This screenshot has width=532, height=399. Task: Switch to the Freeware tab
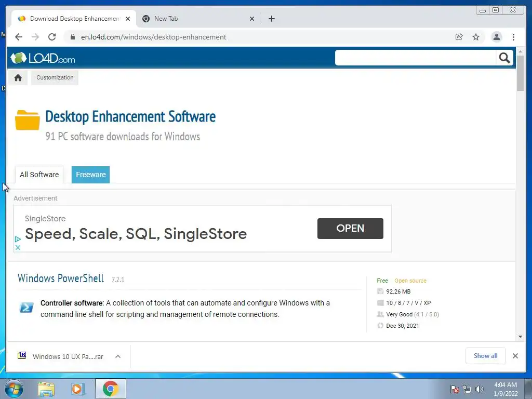90,175
